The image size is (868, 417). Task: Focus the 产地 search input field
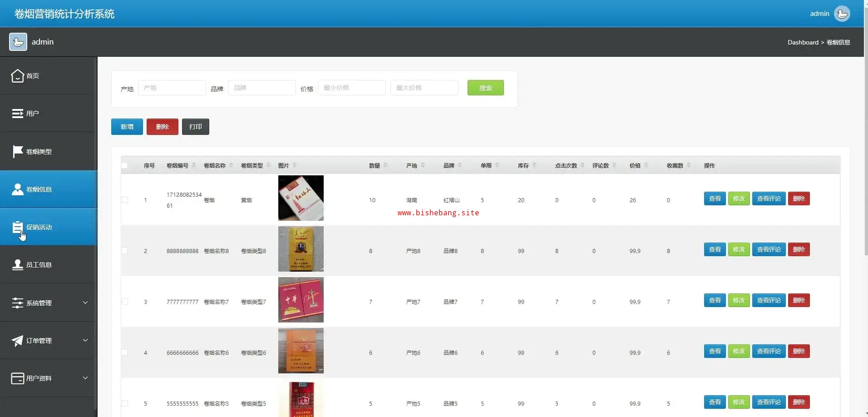172,88
